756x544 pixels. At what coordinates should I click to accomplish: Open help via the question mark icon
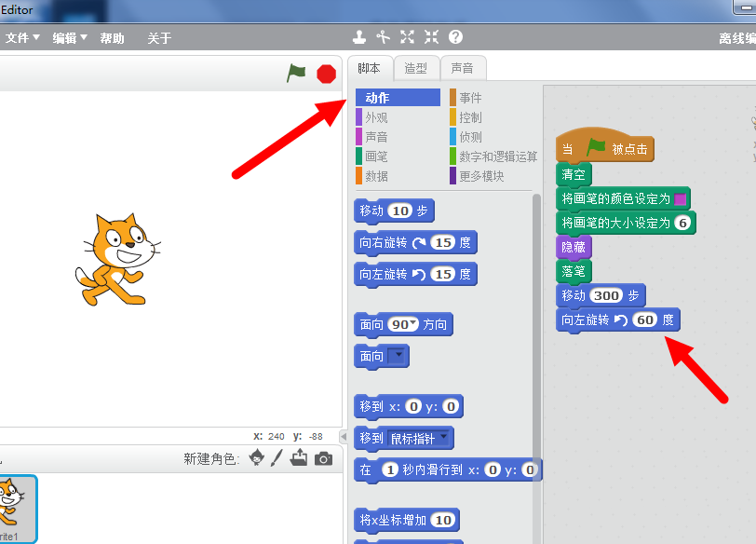tap(454, 37)
